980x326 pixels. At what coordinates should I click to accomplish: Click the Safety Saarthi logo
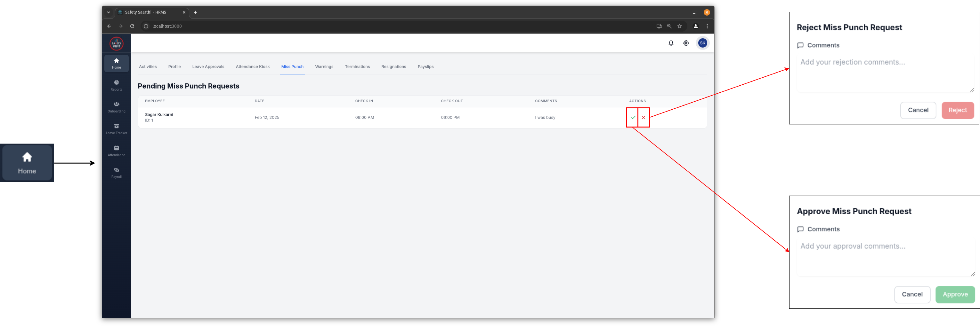click(117, 44)
